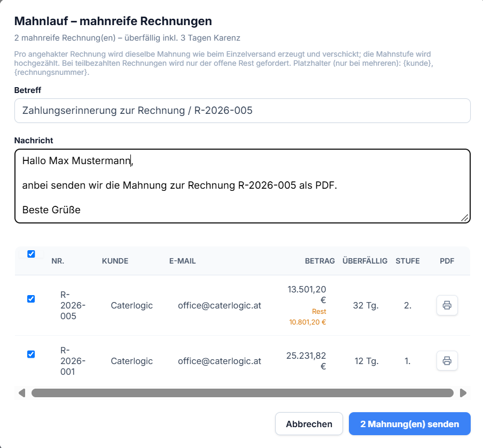This screenshot has width=483, height=448.
Task: Send the 2 Mahnung(en) now
Action: coord(410,424)
